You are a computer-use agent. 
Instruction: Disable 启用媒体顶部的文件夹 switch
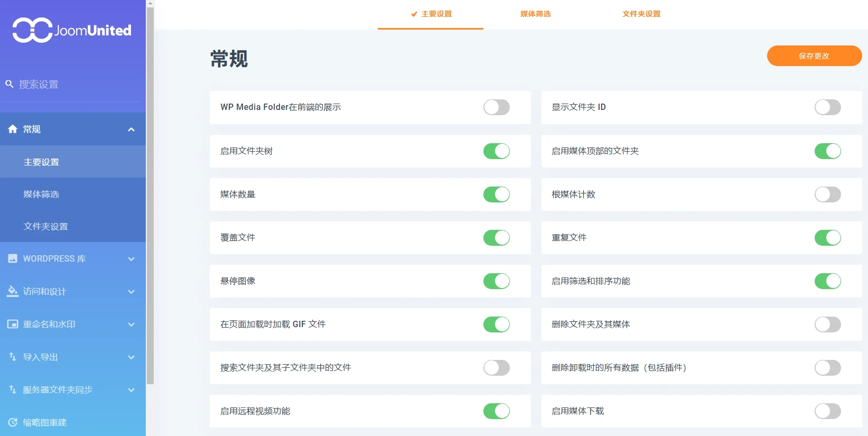pyautogui.click(x=828, y=151)
